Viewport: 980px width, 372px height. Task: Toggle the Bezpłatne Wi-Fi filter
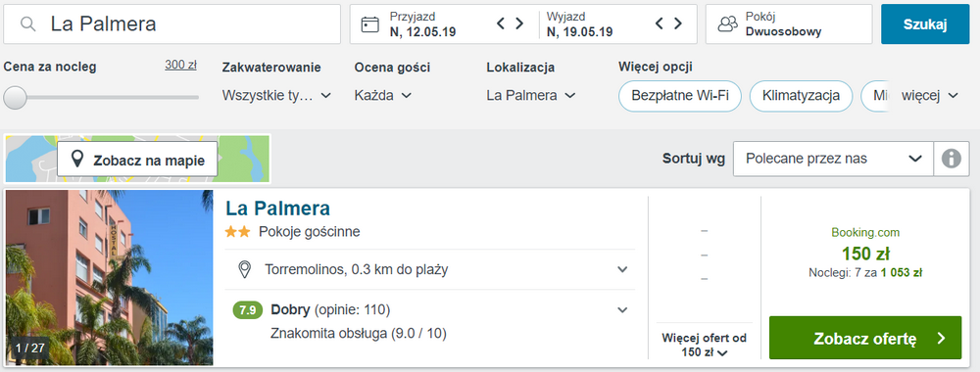[679, 96]
